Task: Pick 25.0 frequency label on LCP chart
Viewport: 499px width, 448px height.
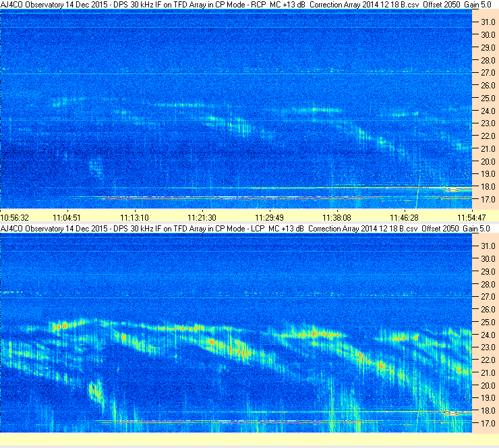Action: [x=488, y=323]
